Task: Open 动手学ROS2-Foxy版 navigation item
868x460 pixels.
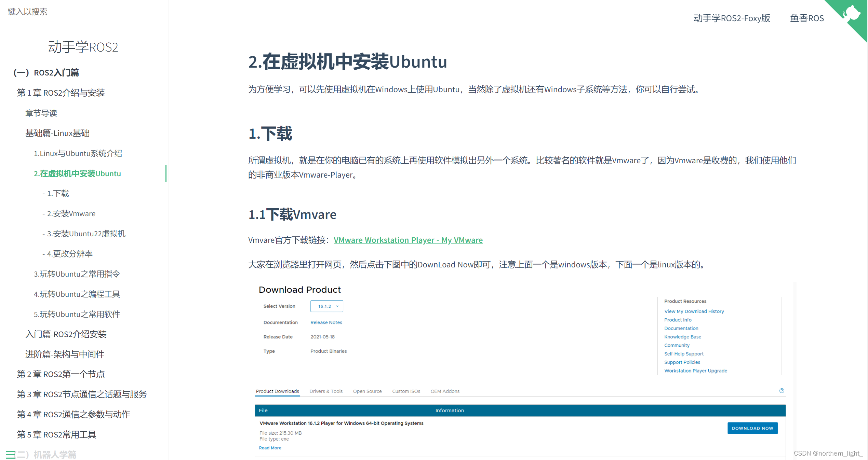Action: tap(732, 18)
